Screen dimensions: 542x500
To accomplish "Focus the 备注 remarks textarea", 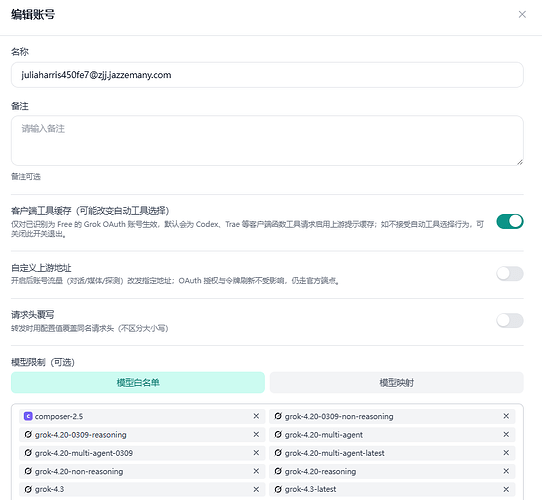I will (x=267, y=140).
